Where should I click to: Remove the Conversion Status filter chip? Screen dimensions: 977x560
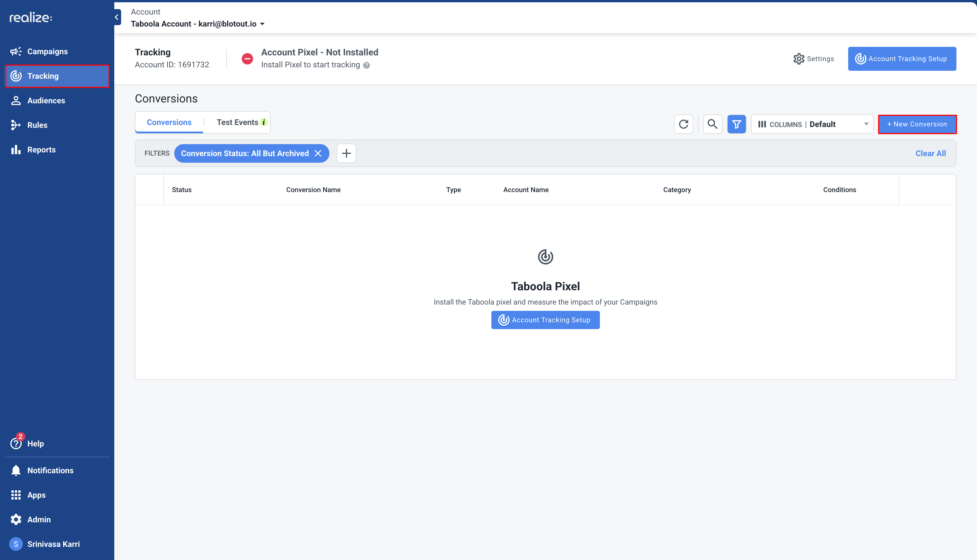(318, 154)
